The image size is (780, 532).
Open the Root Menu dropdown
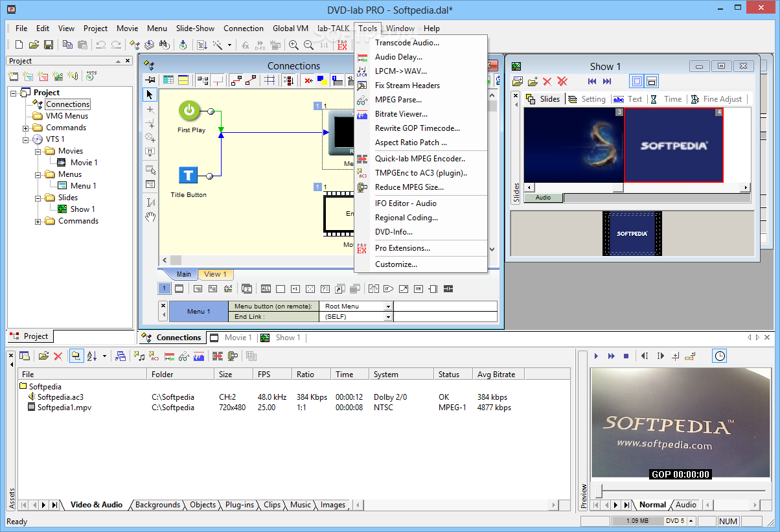(388, 306)
